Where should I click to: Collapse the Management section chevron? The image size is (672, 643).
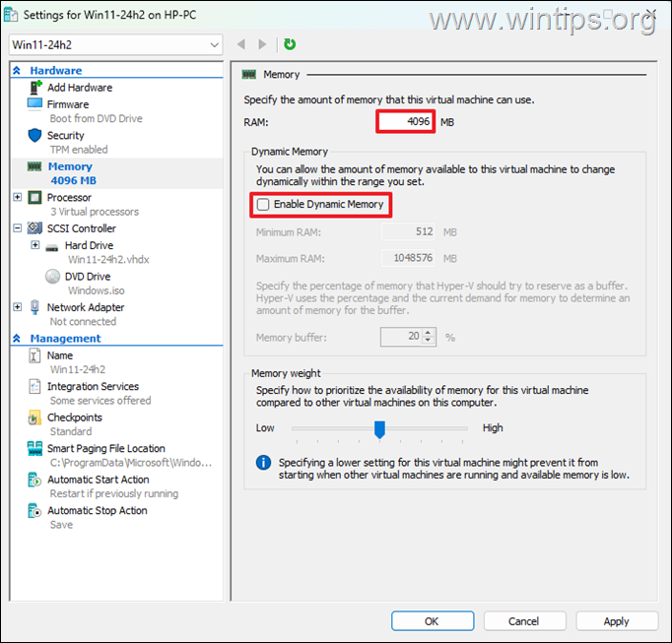(x=17, y=339)
